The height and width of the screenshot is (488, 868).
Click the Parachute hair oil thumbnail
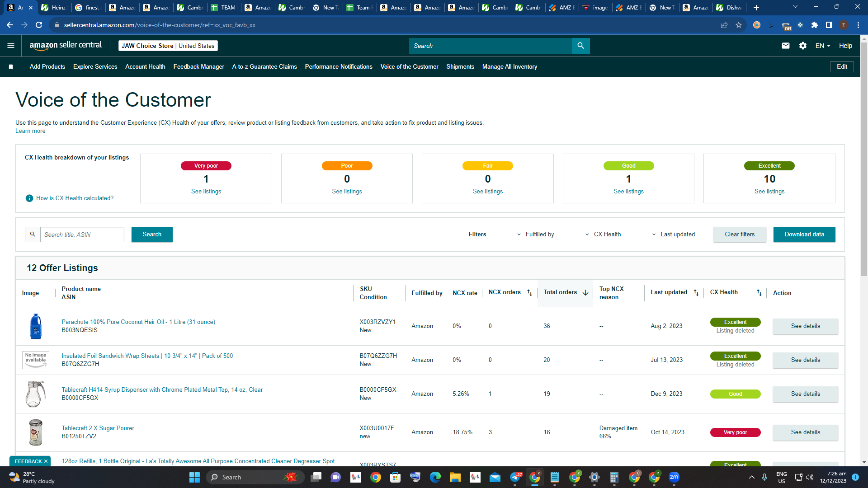point(36,326)
